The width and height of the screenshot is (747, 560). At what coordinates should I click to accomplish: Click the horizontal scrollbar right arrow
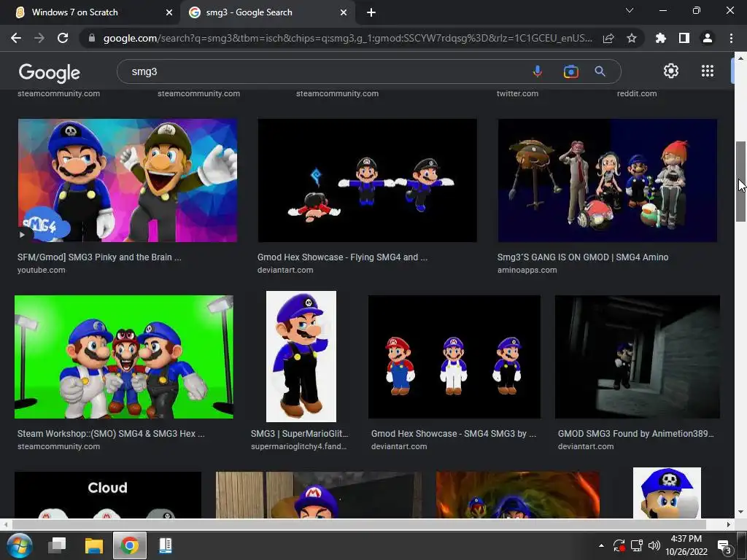pyautogui.click(x=729, y=524)
